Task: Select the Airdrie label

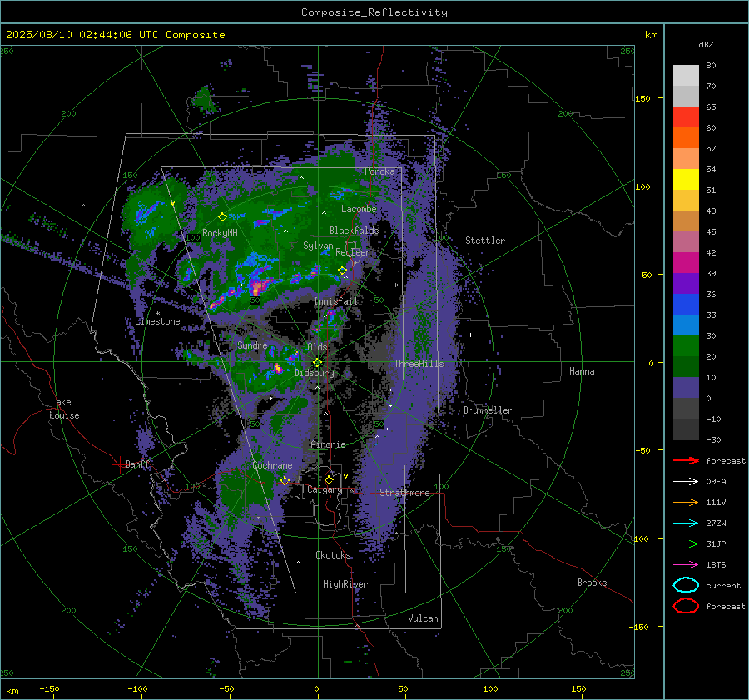Action: point(328,444)
